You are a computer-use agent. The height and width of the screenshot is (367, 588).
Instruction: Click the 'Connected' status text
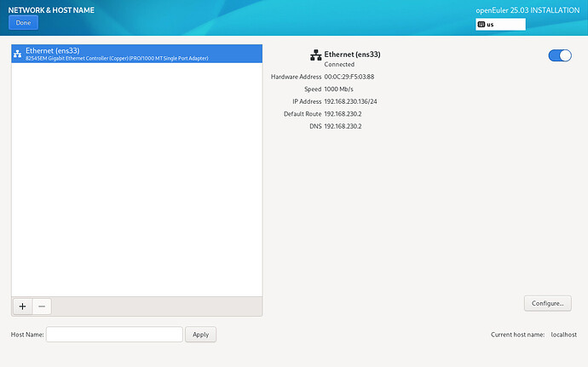(340, 64)
